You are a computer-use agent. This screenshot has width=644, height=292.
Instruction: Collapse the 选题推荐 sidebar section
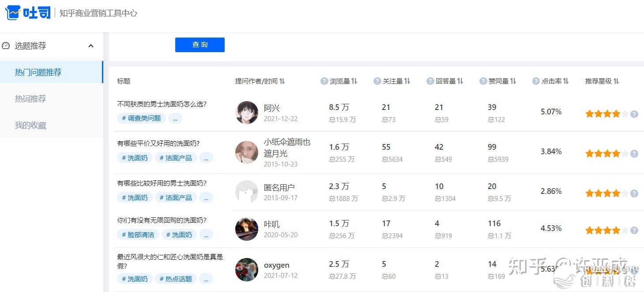coord(91,46)
